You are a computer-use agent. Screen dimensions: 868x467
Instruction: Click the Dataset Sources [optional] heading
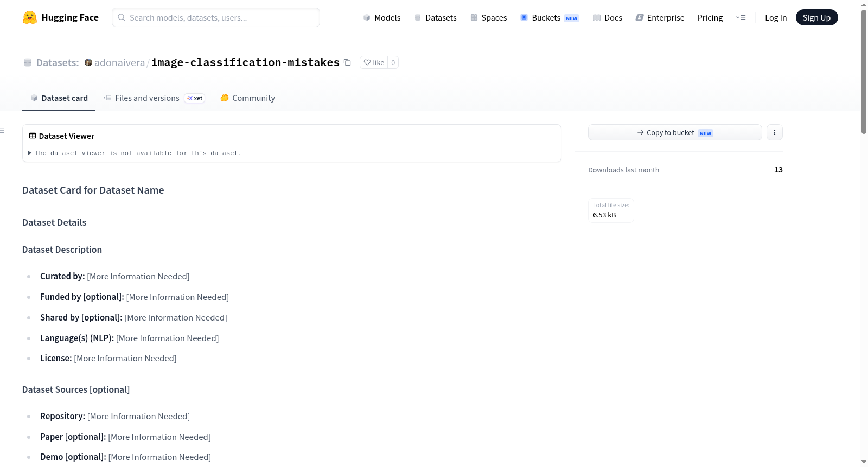[76, 389]
